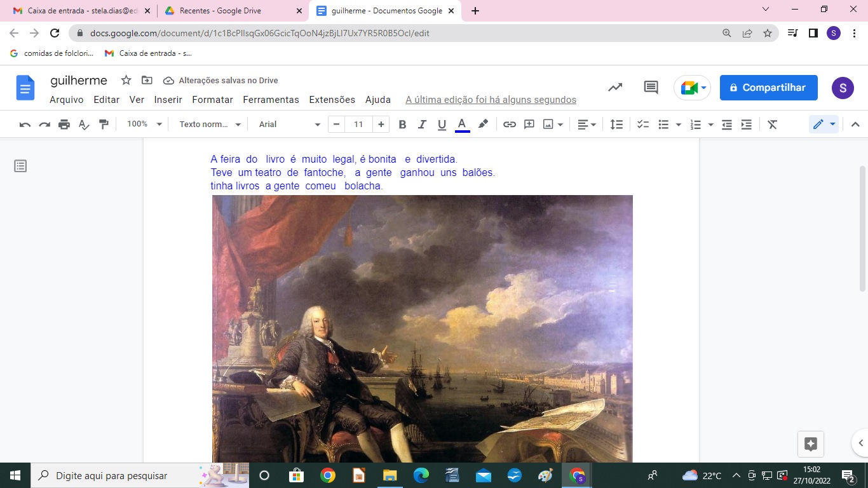Open the comment history icon
Screen dimensions: 868x488
coord(651,88)
